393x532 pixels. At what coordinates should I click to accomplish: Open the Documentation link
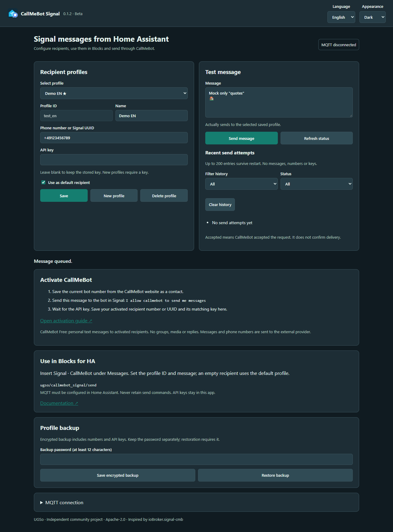(59, 403)
